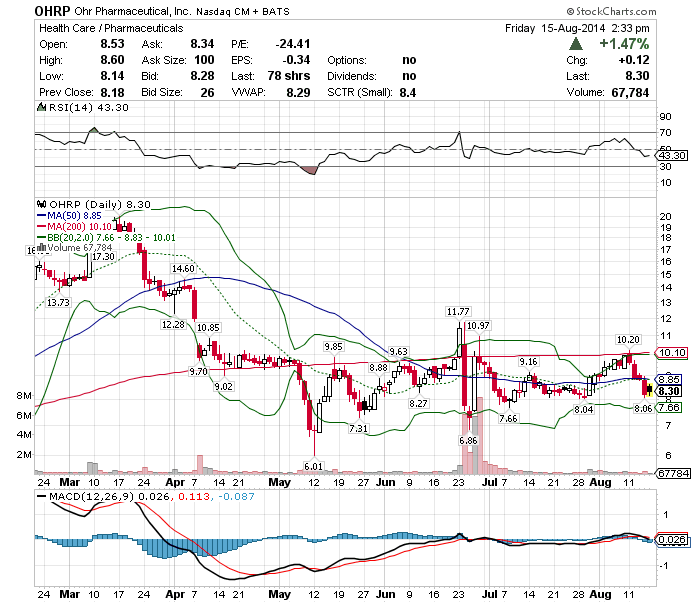Click the volume bars icon in the legend
Viewport: 700px width, 603px height.
click(42, 247)
